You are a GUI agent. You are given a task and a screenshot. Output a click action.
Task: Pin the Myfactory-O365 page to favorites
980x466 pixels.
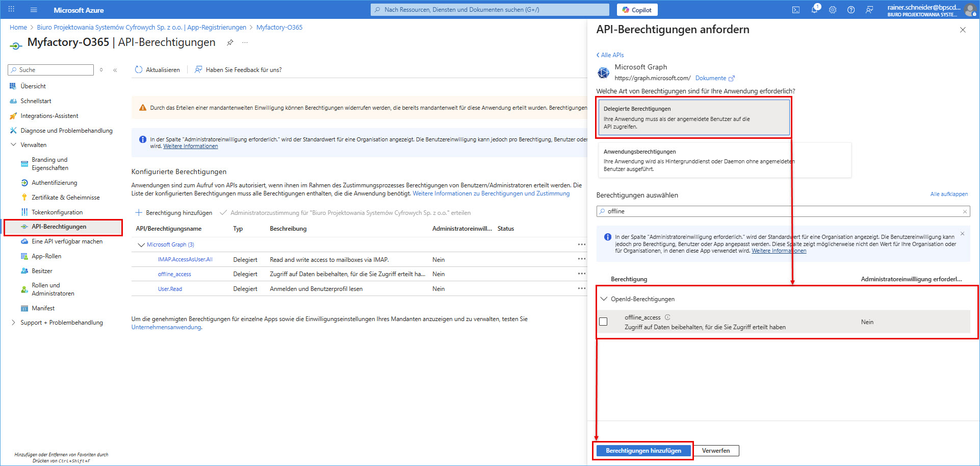[230, 42]
